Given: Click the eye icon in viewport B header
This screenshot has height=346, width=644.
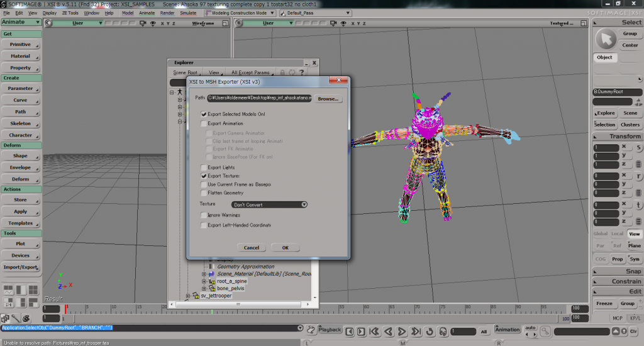Looking at the screenshot, I should coord(343,23).
